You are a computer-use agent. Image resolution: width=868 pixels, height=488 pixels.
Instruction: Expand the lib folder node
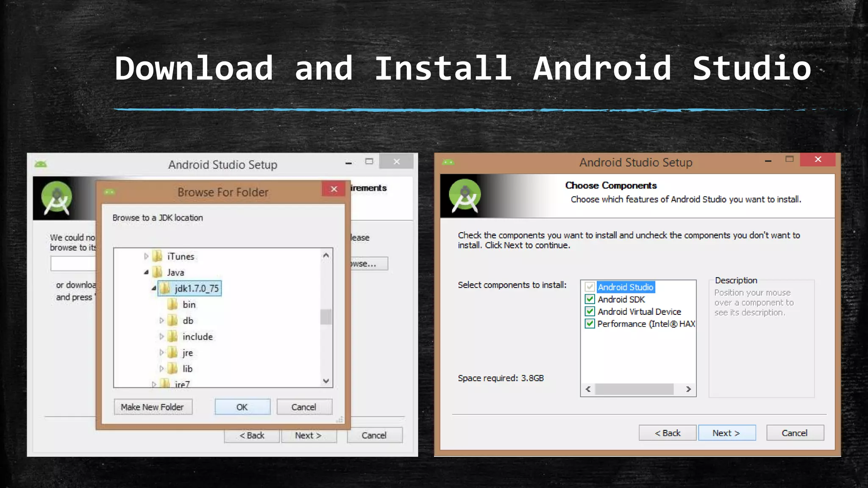click(x=161, y=369)
